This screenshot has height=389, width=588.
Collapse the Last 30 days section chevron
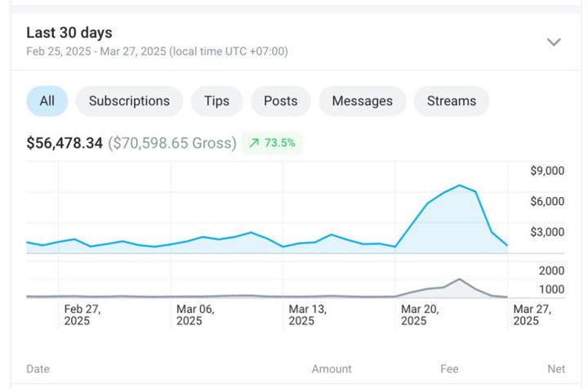(554, 42)
